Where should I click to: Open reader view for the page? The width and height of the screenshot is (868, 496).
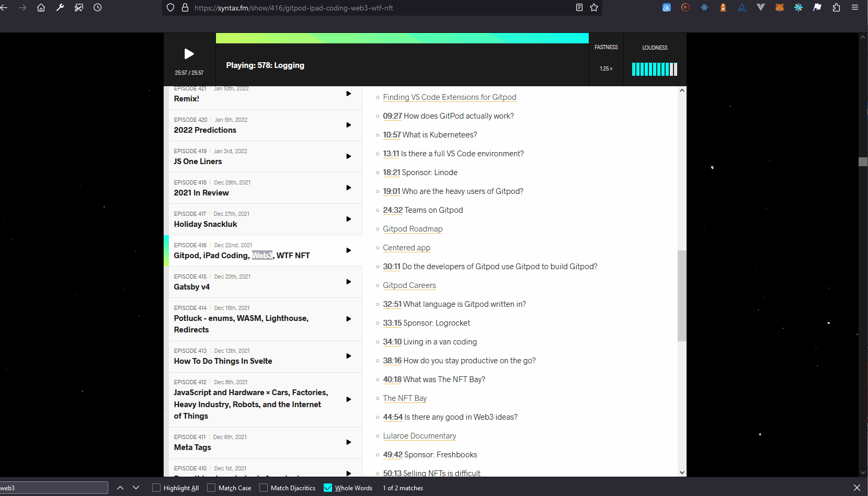(x=579, y=8)
